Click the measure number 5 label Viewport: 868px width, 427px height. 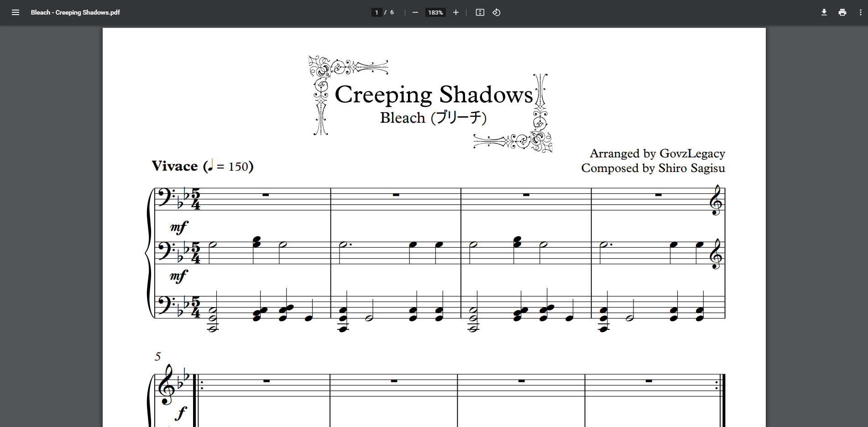pyautogui.click(x=158, y=356)
